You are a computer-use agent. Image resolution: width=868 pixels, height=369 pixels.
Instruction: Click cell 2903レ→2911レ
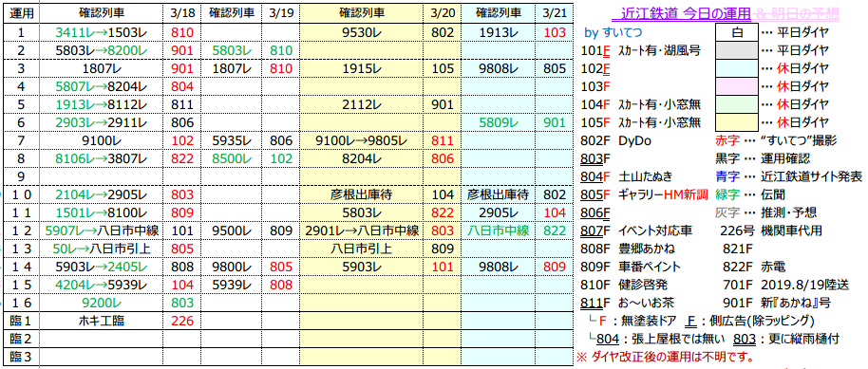pyautogui.click(x=101, y=122)
